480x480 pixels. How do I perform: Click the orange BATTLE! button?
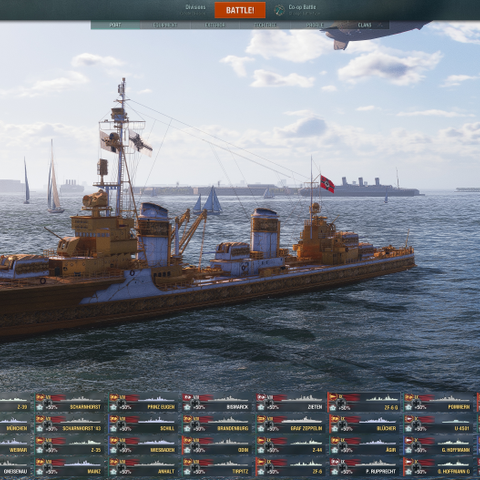point(240,10)
